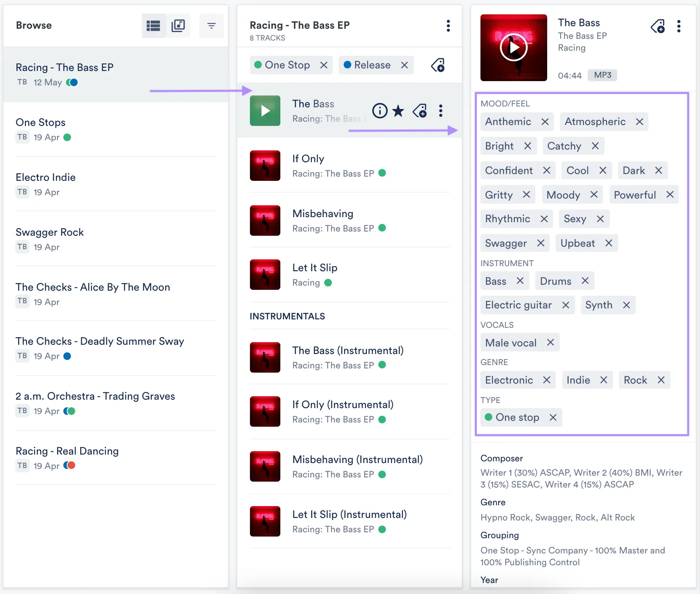Viewport: 700px width, 594px height.
Task: Remove the Electronic genre tag
Action: 547,380
